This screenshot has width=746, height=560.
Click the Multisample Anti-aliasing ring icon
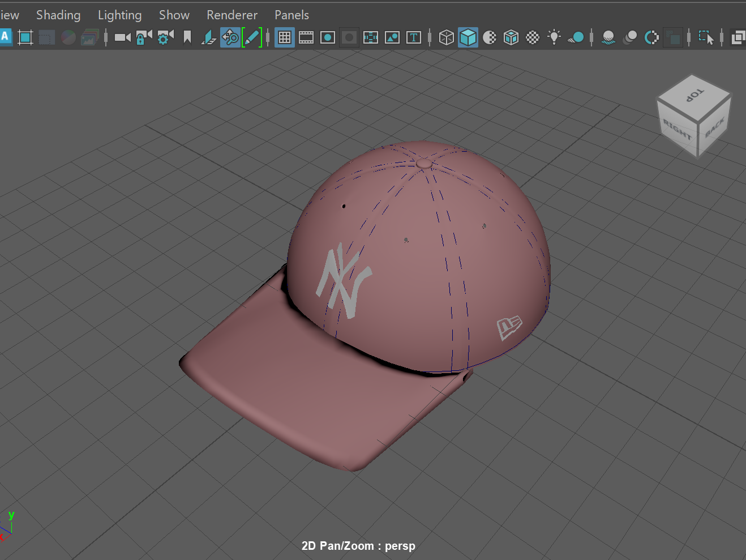[651, 37]
